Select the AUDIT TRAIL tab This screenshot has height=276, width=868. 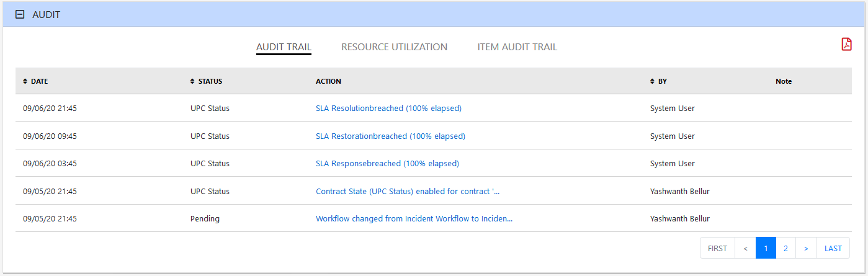coord(284,47)
